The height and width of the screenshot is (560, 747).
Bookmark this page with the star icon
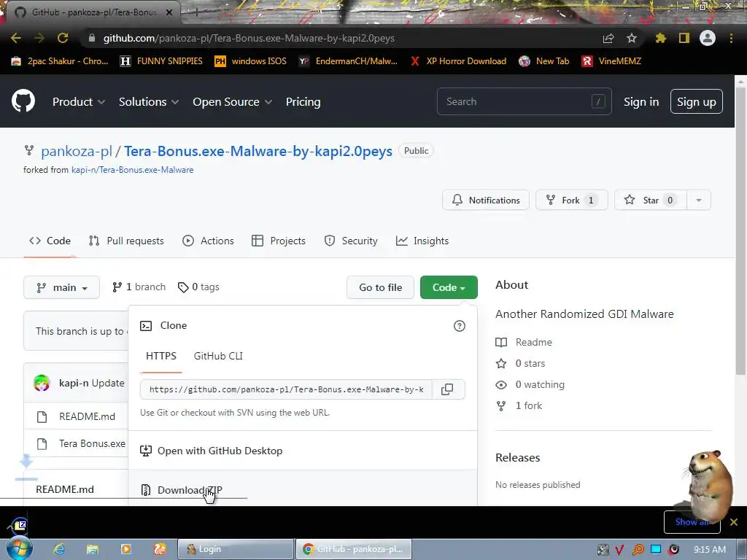[x=632, y=38]
